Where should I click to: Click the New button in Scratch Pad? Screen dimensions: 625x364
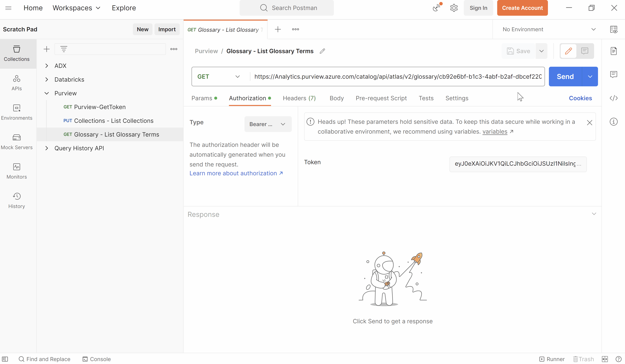tap(143, 29)
